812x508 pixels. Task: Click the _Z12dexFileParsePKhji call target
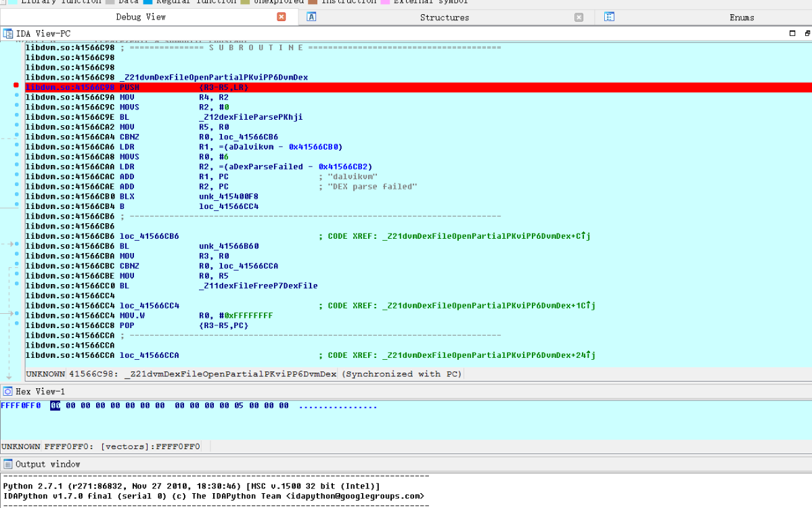tap(250, 117)
